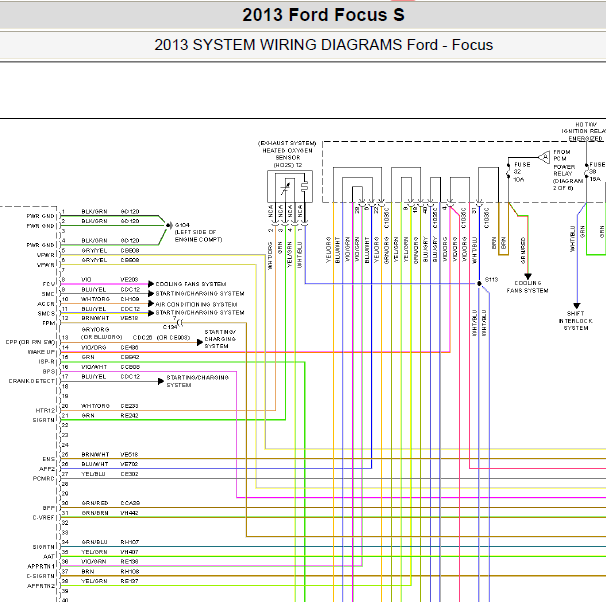Click the 'CPP (OR RN SW)' pin label
The width and height of the screenshot is (606, 602).
(x=30, y=342)
